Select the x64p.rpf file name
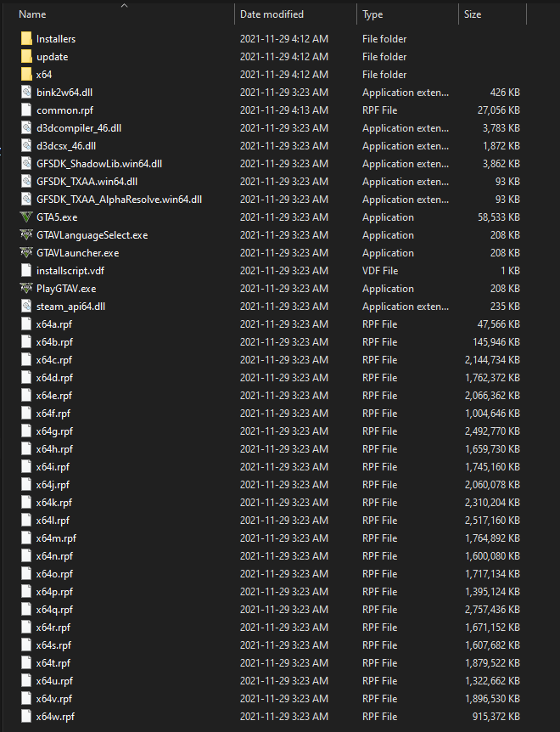Viewport: 560px width, 732px height. coord(54,592)
